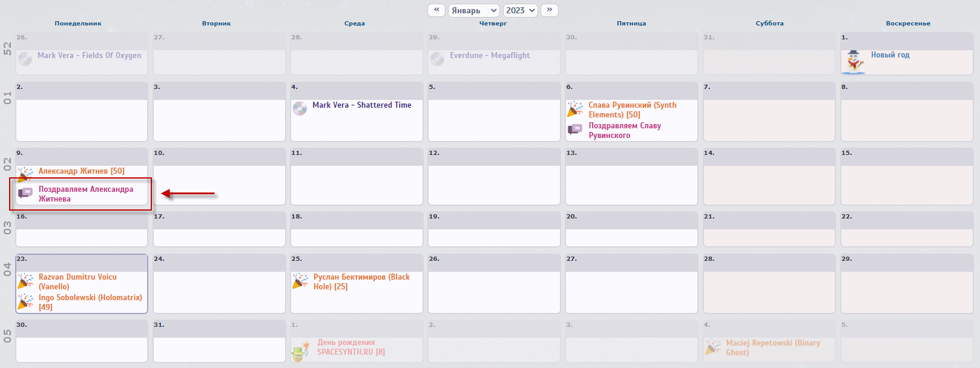Open the Новый год event link
Screen dimensions: 980x368
[890, 54]
